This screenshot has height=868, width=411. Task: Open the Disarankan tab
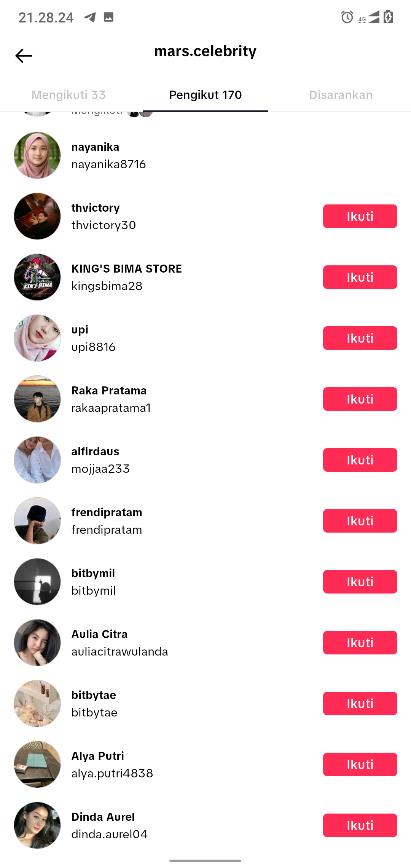341,95
